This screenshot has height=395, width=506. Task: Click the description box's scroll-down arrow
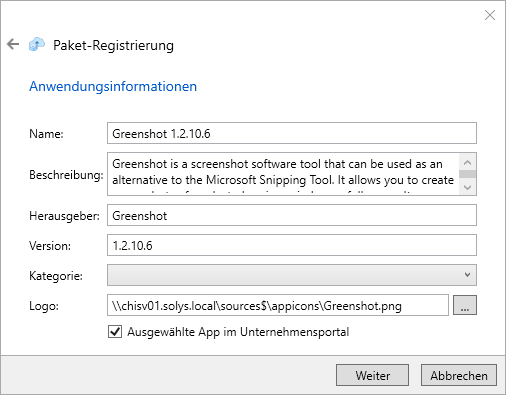pos(467,187)
